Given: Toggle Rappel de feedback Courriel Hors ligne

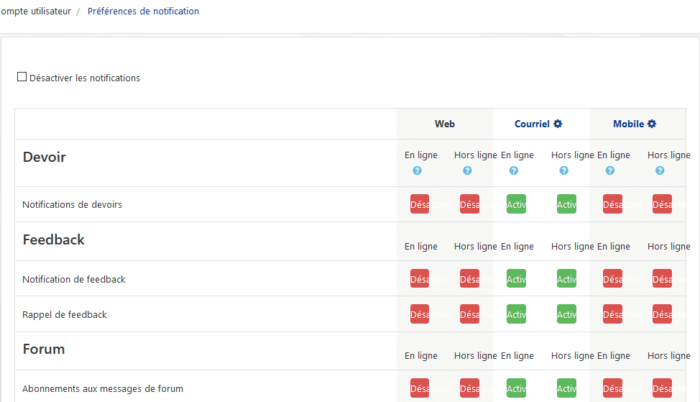Looking at the screenshot, I should point(567,314).
